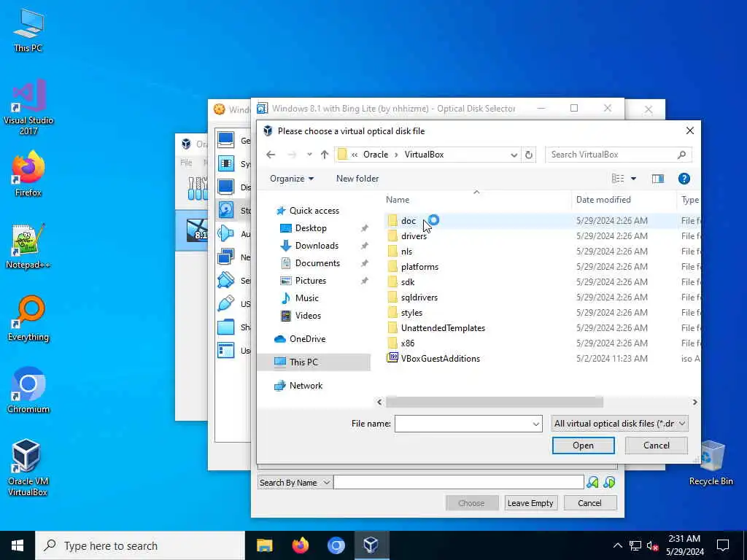Click the Search VirtualBox field

[x=618, y=155]
